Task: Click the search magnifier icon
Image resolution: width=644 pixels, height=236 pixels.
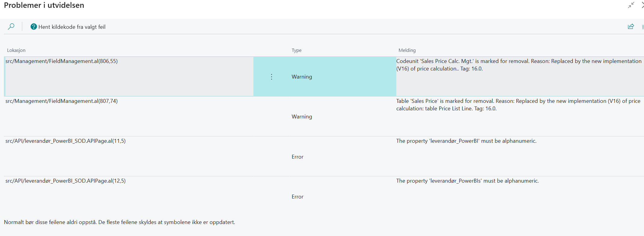Action: point(11,27)
